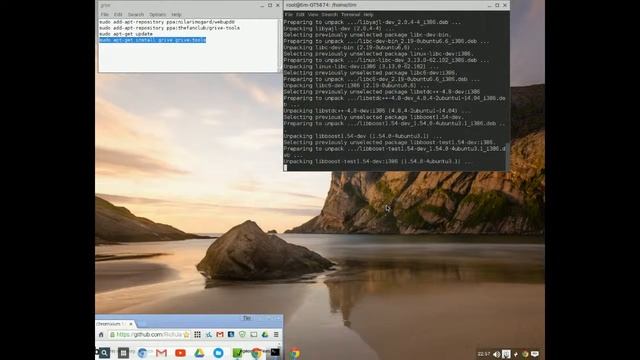Click the text editor vertical scrollbar

280,45
